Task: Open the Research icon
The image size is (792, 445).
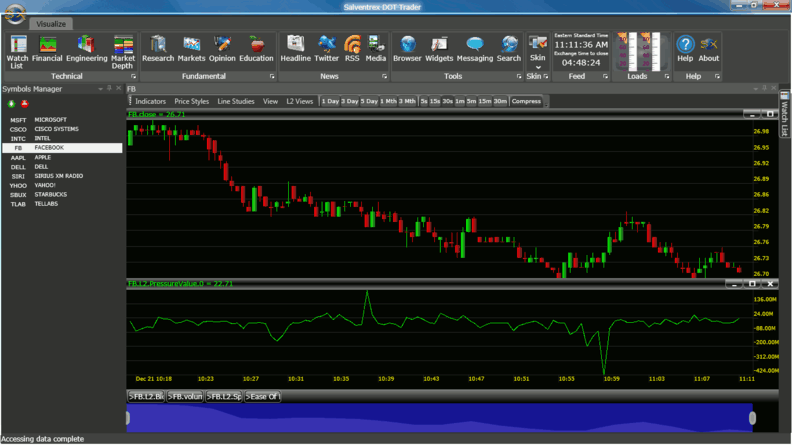Action: coord(158,49)
